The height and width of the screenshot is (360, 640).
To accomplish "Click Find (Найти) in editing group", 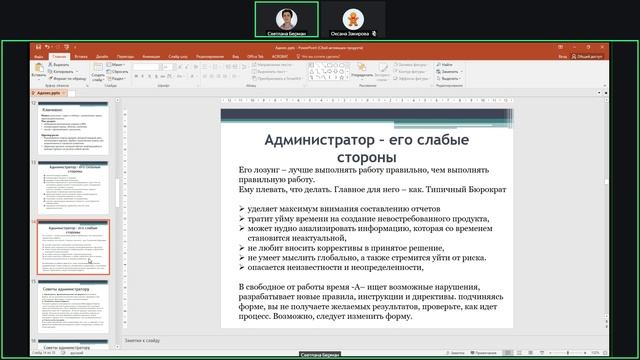I will tap(444, 64).
